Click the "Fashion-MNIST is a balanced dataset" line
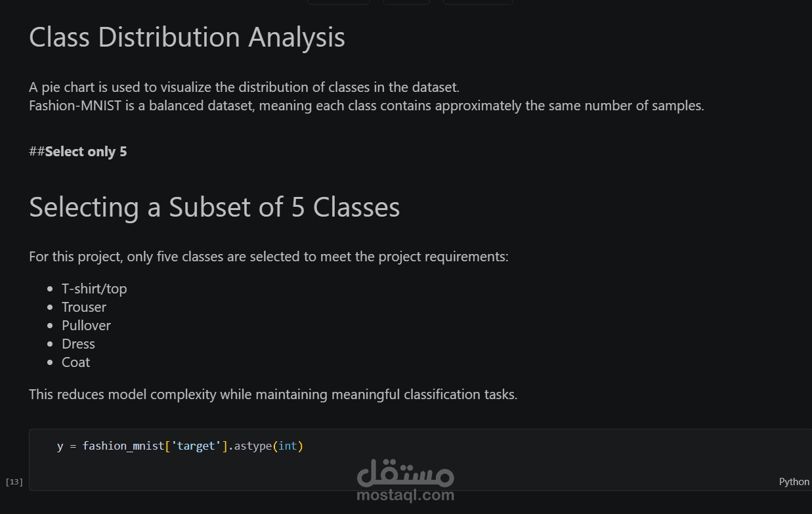 point(366,106)
